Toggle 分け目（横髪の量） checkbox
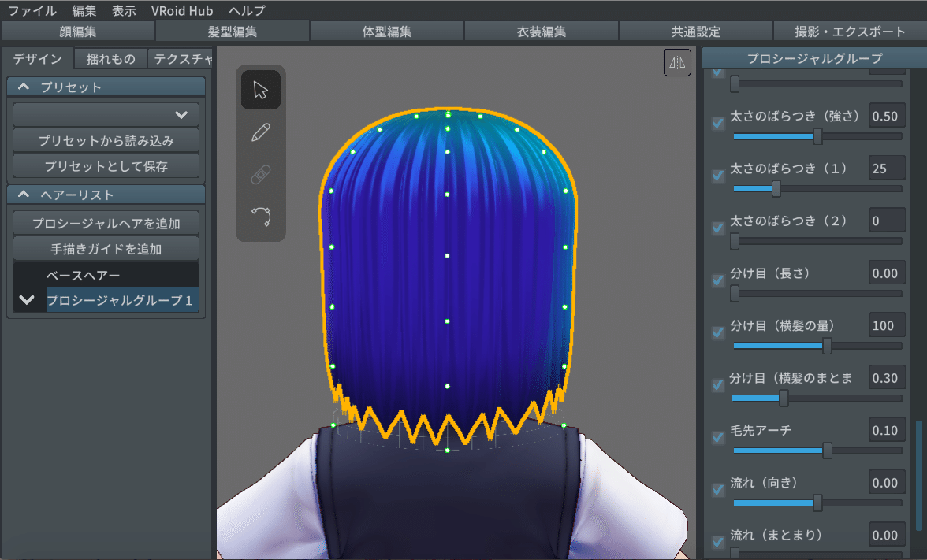This screenshot has width=927, height=560. 718,332
